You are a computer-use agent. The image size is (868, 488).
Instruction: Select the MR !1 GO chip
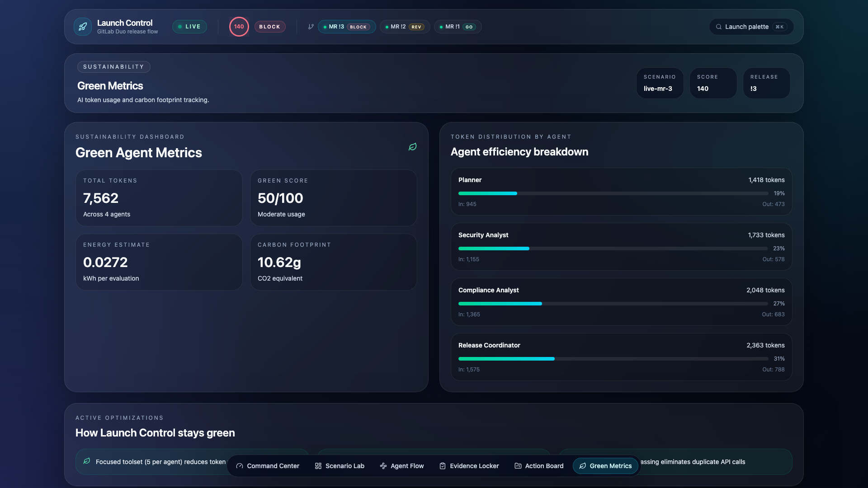click(458, 27)
